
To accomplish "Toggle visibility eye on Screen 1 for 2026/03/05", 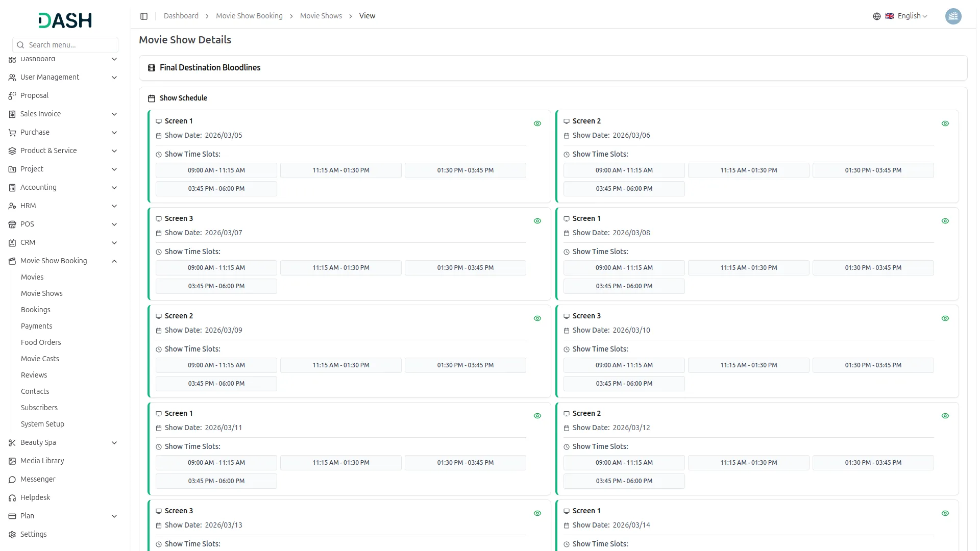I will (537, 123).
